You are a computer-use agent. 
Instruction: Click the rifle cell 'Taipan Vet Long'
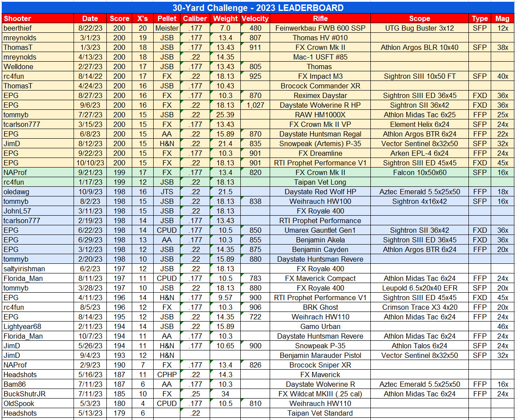(x=320, y=182)
